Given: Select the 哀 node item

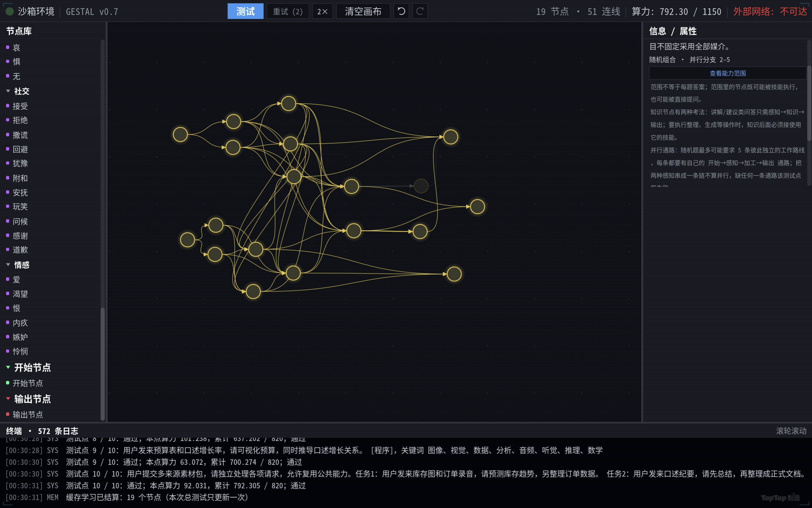Looking at the screenshot, I should 13,47.
